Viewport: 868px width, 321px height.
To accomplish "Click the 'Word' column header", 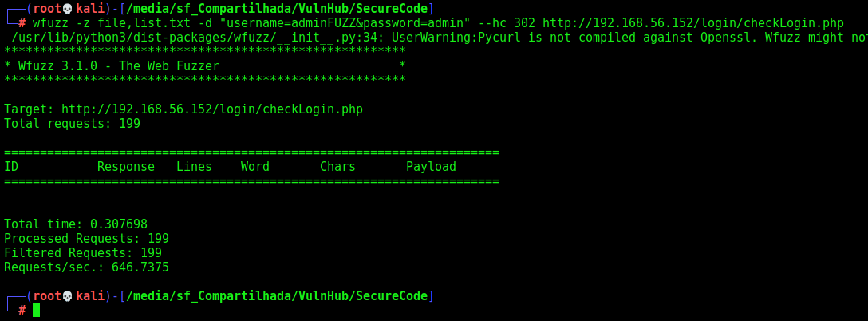I will (x=255, y=167).
